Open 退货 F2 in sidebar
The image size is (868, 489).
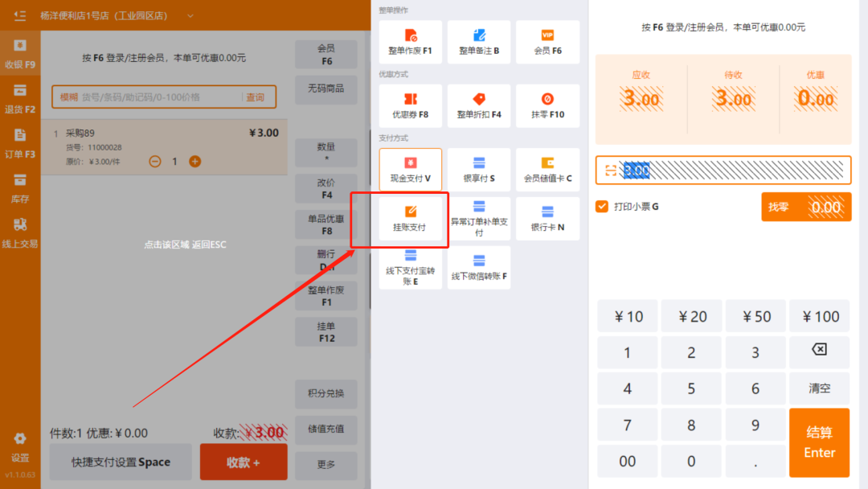click(20, 98)
